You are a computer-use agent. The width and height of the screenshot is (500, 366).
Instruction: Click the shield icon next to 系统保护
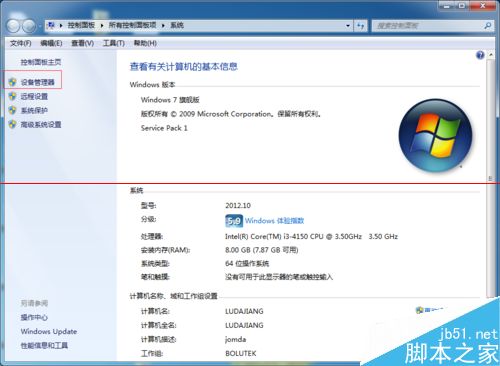tap(13, 110)
